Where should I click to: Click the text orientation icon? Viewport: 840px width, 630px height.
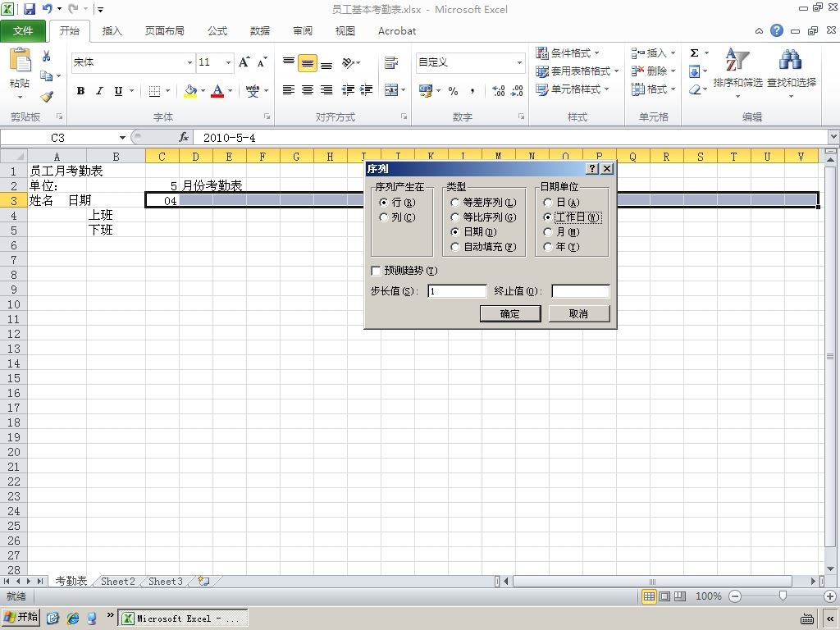[x=348, y=62]
